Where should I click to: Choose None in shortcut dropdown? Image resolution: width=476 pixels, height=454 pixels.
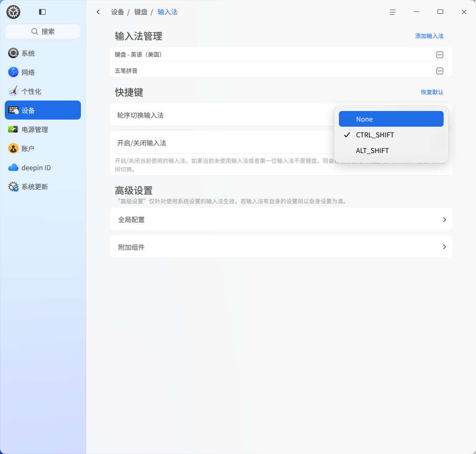391,119
